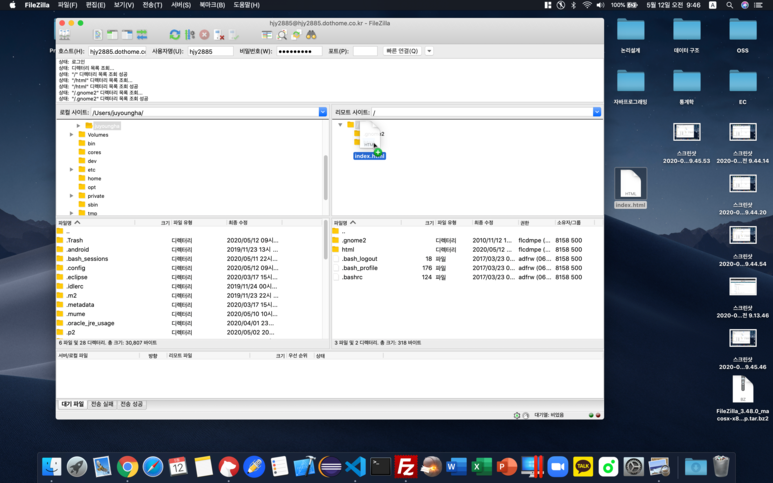Sort remote list by 최종 수정 column header
The width and height of the screenshot is (773, 483).
494,223
